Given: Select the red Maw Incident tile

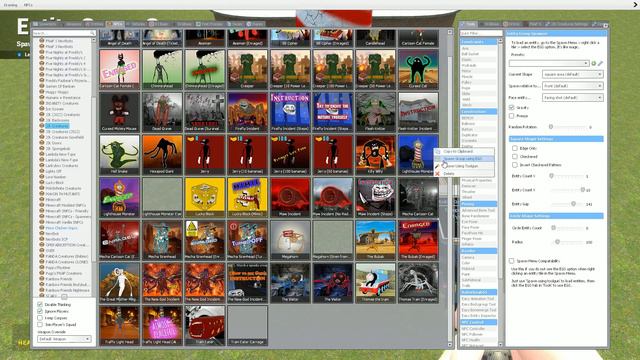Looking at the screenshot, I should 290,198.
